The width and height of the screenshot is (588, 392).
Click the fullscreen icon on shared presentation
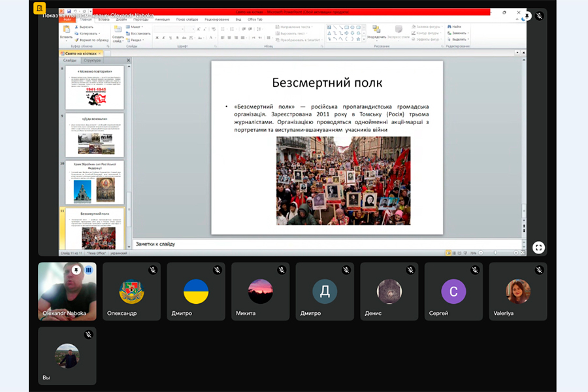click(x=538, y=247)
